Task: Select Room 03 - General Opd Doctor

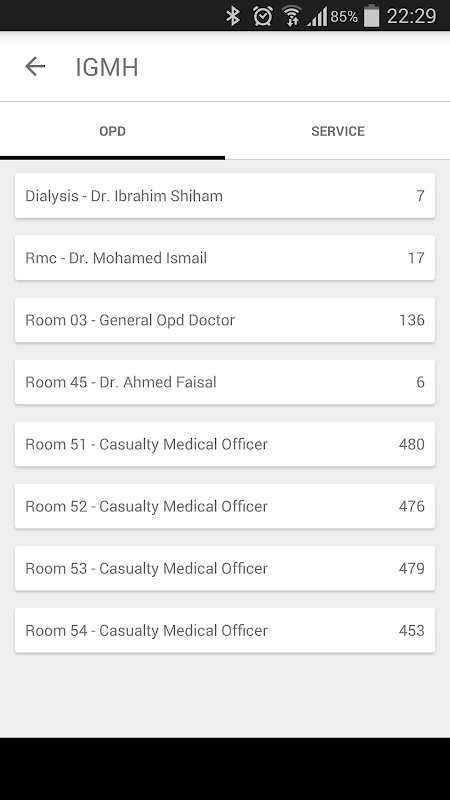Action: coord(225,320)
